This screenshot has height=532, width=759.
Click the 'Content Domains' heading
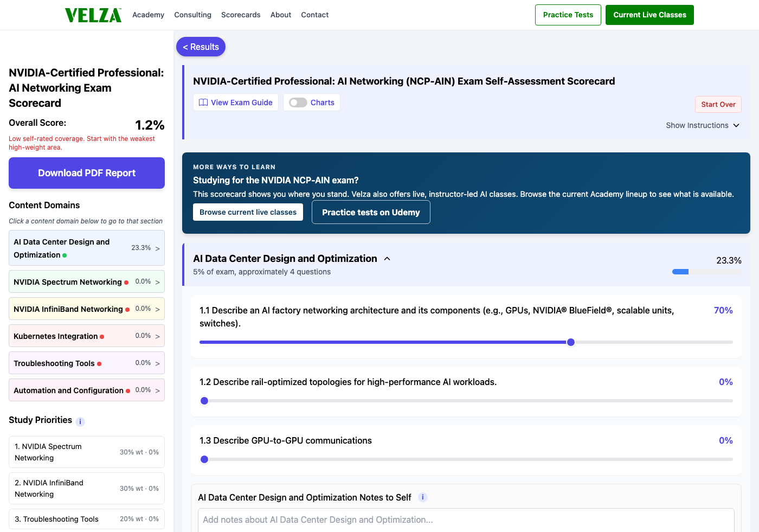click(x=44, y=205)
